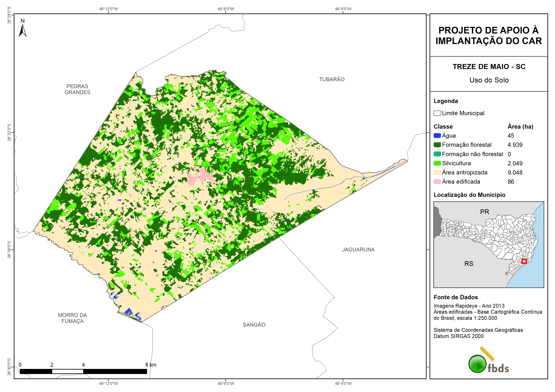Click the TREZE DE MAIO - SC title

(489, 67)
